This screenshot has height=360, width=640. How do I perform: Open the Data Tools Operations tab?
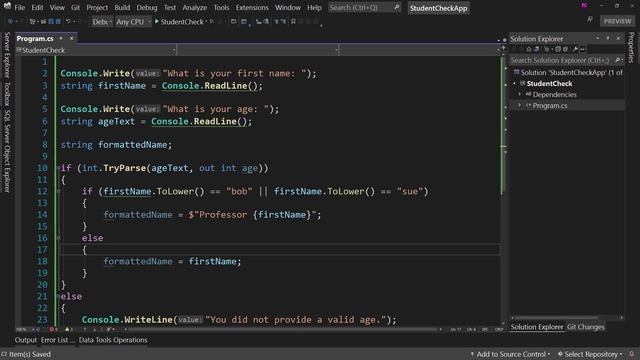(x=113, y=340)
